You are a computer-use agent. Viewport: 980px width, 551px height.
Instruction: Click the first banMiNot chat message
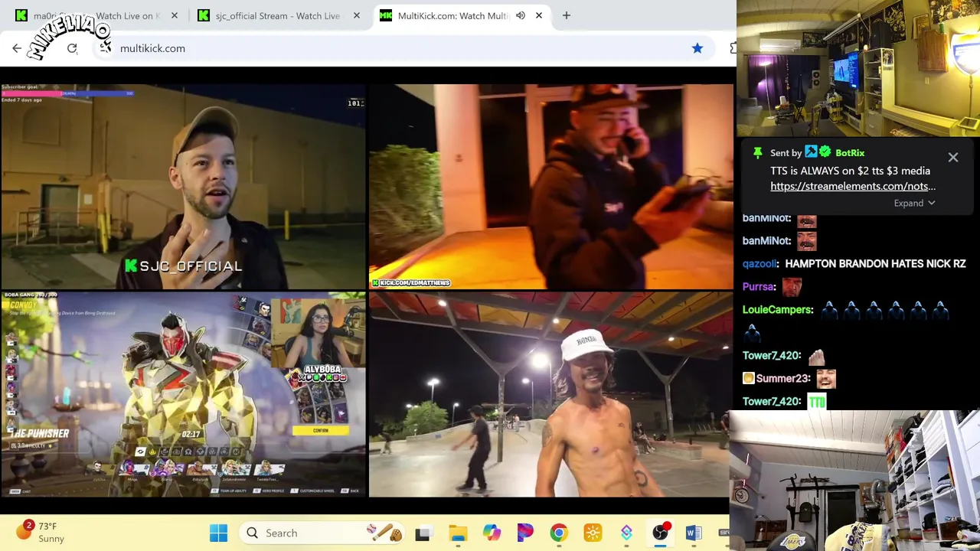779,220
